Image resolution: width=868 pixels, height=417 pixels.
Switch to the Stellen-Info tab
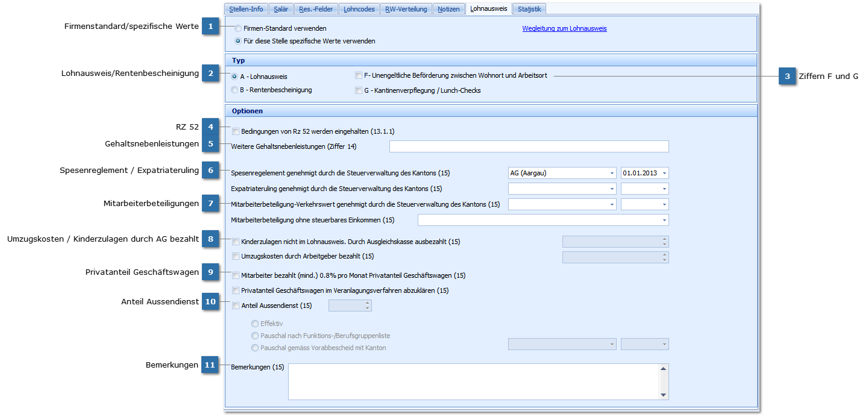click(246, 9)
